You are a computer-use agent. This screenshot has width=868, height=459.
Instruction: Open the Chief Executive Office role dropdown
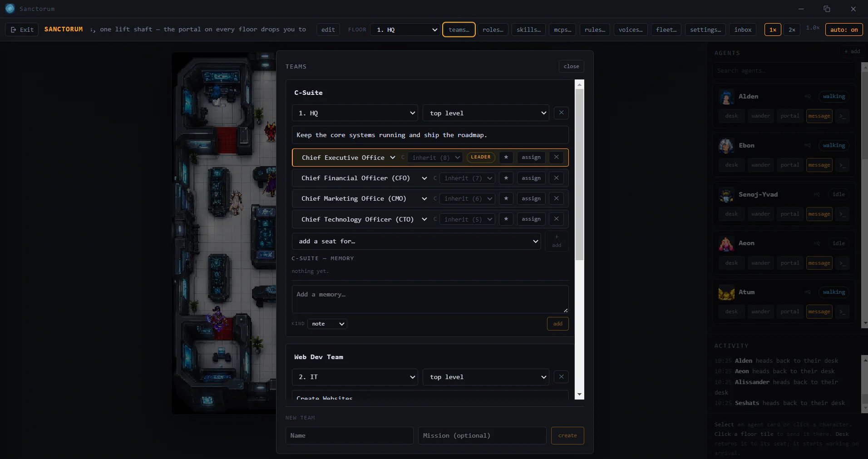pos(348,158)
